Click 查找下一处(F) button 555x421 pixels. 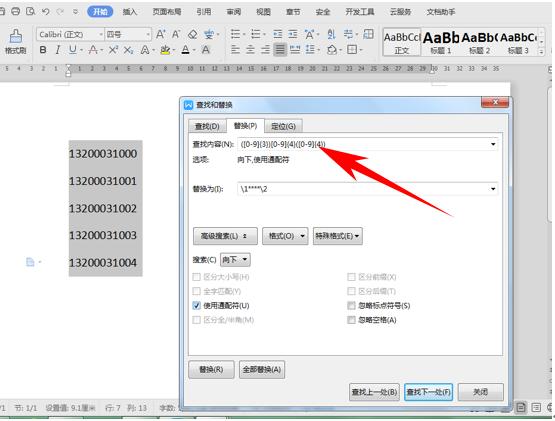[428, 392]
